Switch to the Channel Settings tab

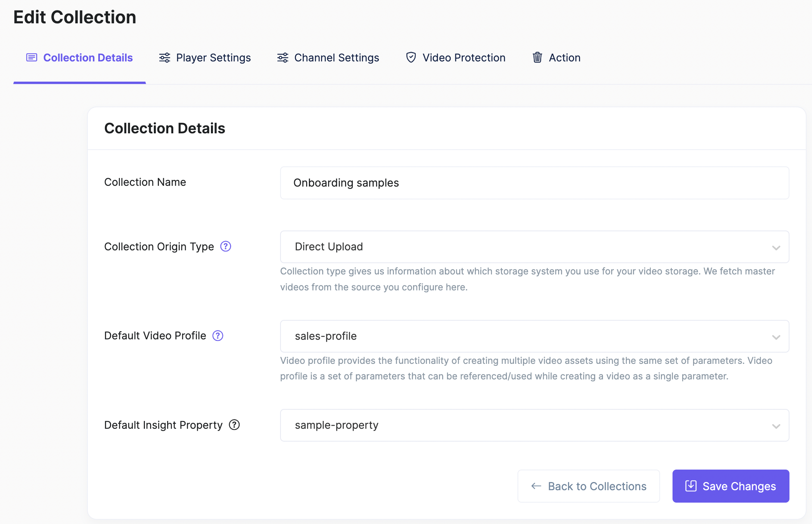tap(336, 58)
